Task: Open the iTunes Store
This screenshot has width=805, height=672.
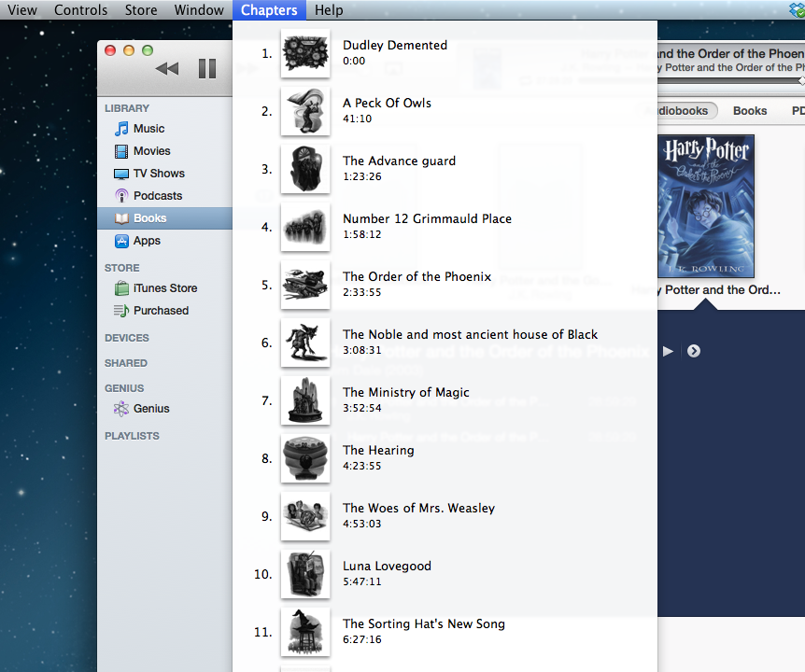Action: point(164,288)
